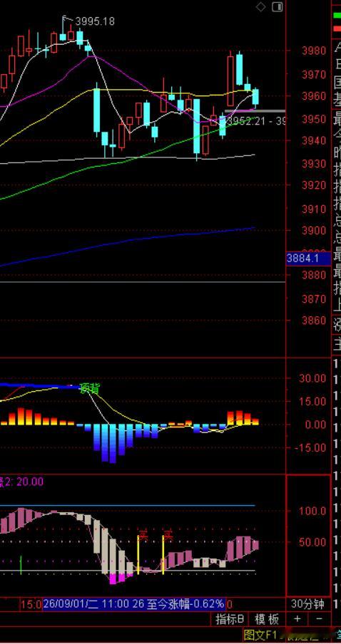Click the 3900 price axis label
Viewport: 341px width, 644px height.
(314, 230)
